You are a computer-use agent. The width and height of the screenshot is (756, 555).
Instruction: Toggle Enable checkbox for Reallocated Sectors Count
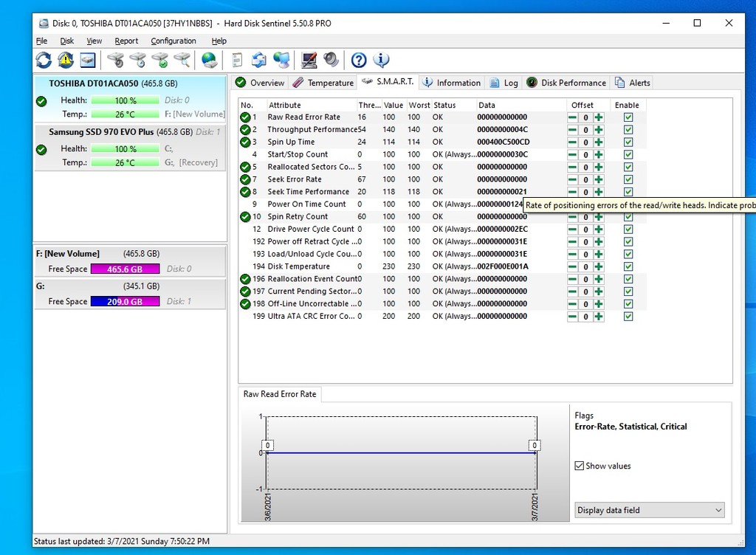tap(628, 168)
